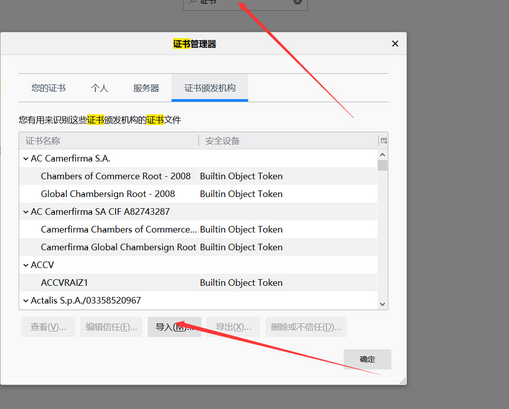Clear the search box text

click(297, 2)
